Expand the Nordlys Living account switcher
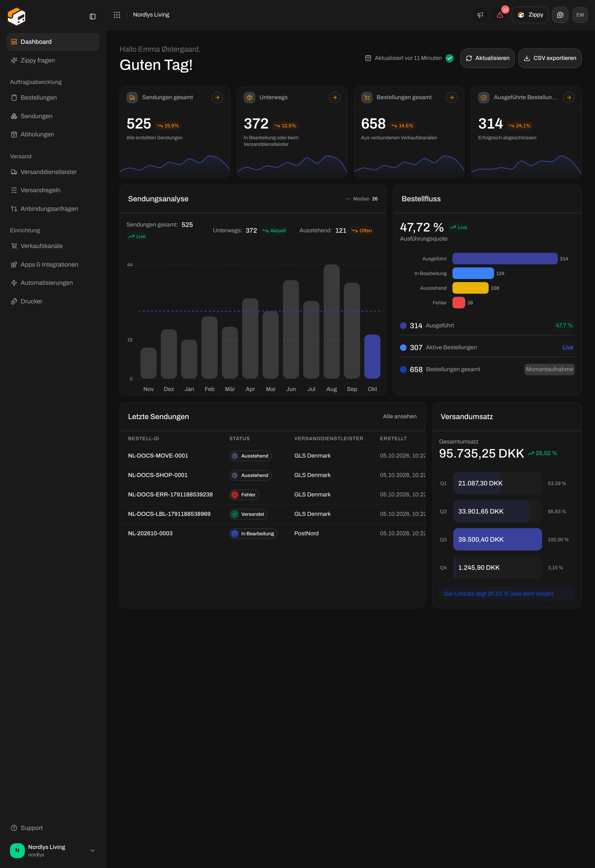This screenshot has width=595, height=868. click(53, 850)
